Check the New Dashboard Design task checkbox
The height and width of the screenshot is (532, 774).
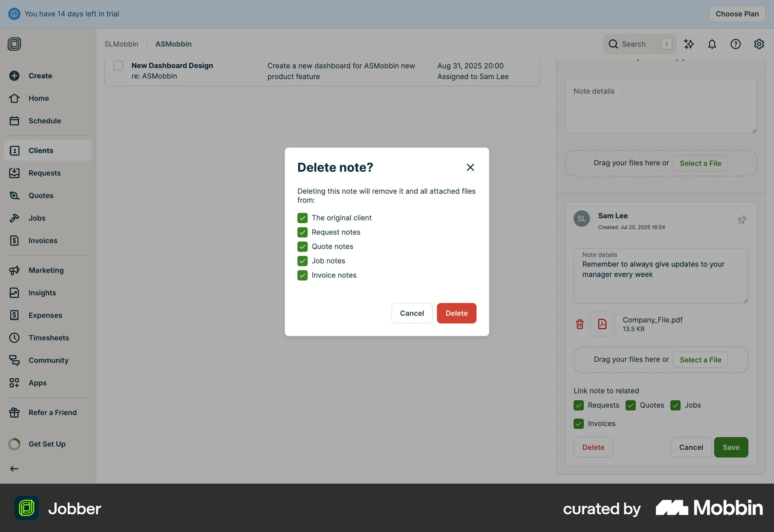pos(118,65)
